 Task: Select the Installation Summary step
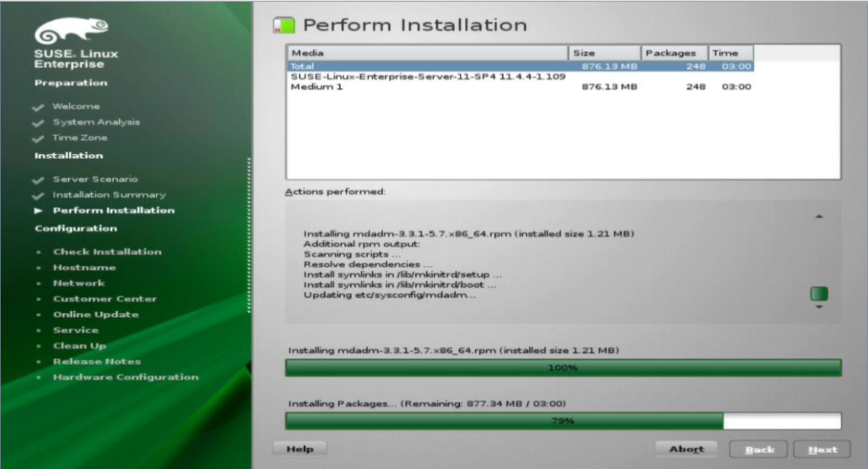109,195
